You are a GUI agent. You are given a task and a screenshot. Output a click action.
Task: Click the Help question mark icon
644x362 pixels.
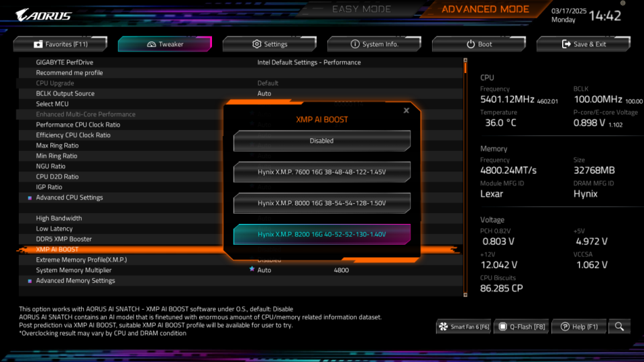tap(565, 326)
